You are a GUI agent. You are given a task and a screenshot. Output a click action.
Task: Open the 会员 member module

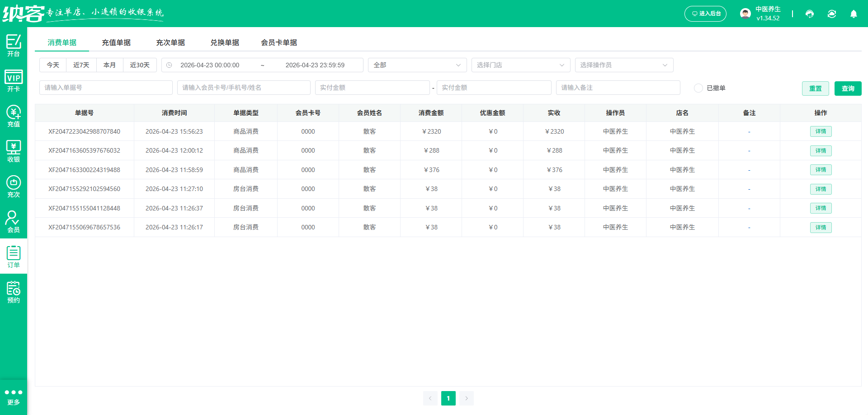click(x=14, y=220)
